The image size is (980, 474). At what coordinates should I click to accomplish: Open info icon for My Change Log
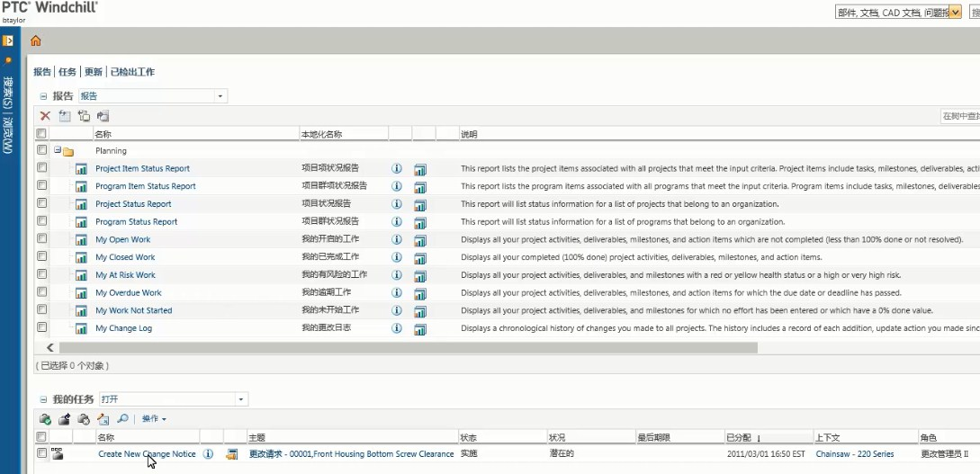396,328
